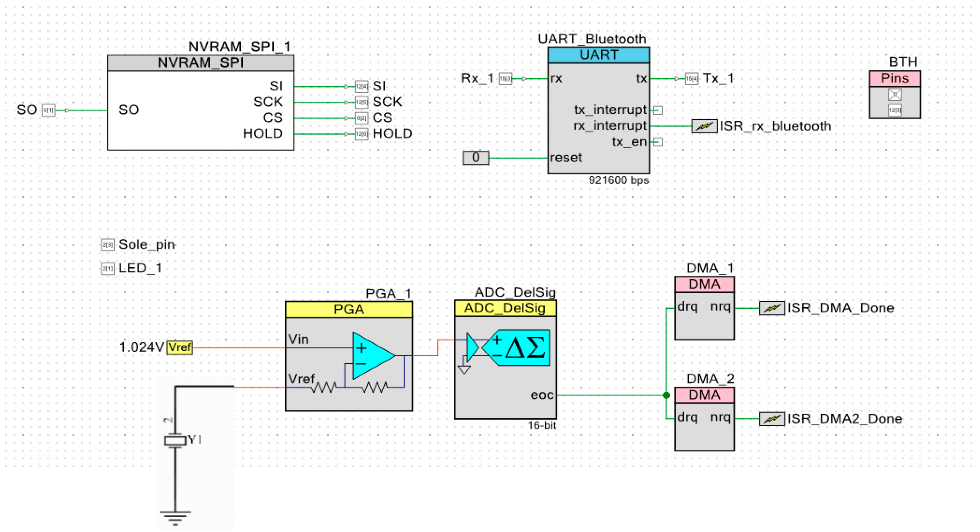
Task: Select the logic low 0 constant box
Action: [475, 157]
